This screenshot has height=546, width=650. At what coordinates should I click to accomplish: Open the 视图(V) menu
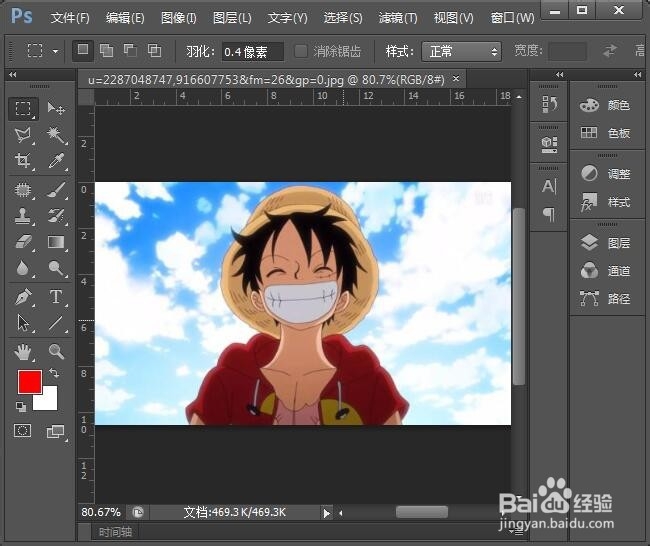point(453,18)
